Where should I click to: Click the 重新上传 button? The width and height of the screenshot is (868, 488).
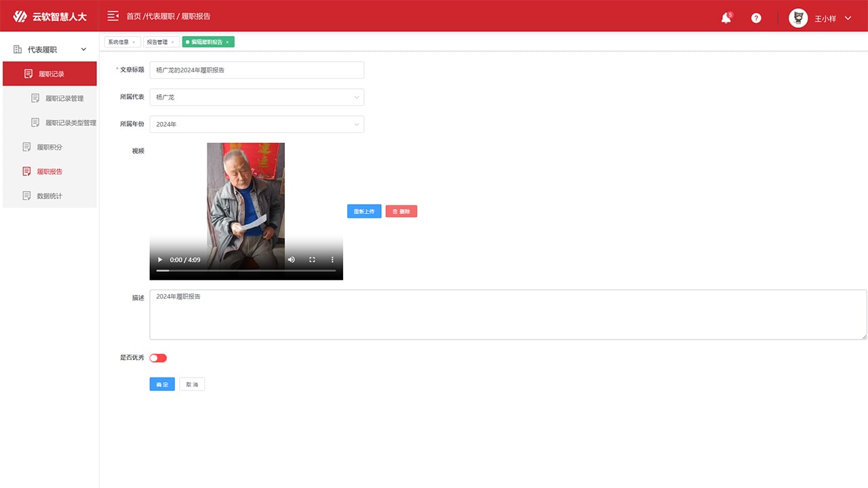[364, 211]
